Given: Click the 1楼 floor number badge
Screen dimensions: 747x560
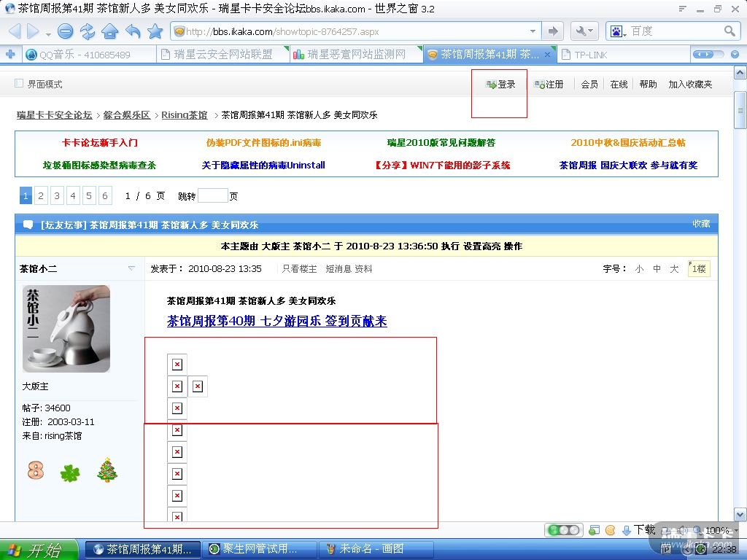Looking at the screenshot, I should (x=699, y=268).
